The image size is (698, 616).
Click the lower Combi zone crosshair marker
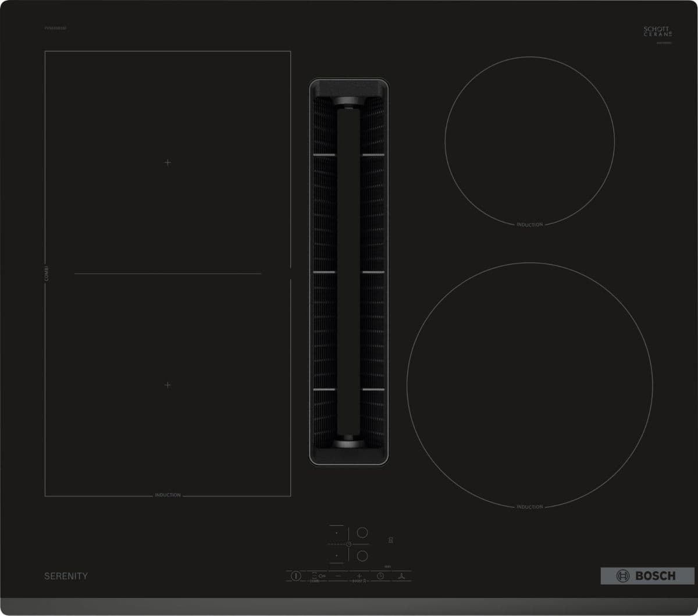click(168, 384)
